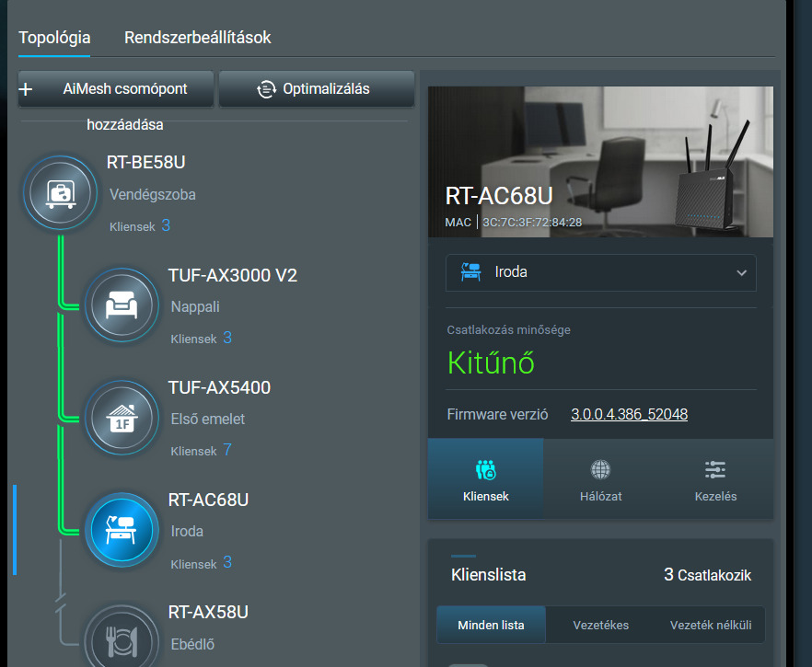
Task: Select the TUF-AX5400 first-floor house icon
Action: click(x=122, y=417)
